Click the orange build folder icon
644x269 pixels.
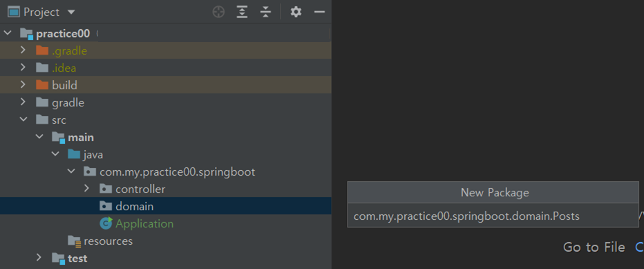pyautogui.click(x=42, y=85)
